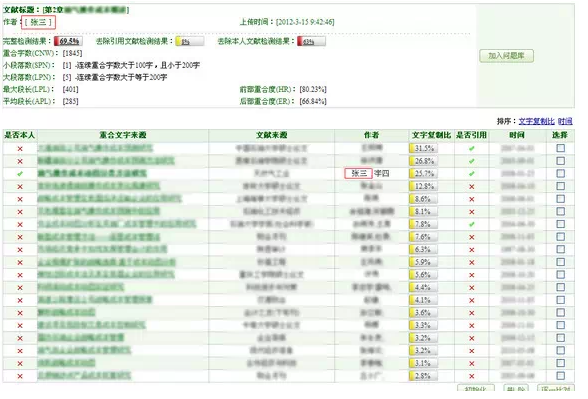
Task: Click the red X under 是否本人 in 3.6% row
Action: [x=20, y=313]
